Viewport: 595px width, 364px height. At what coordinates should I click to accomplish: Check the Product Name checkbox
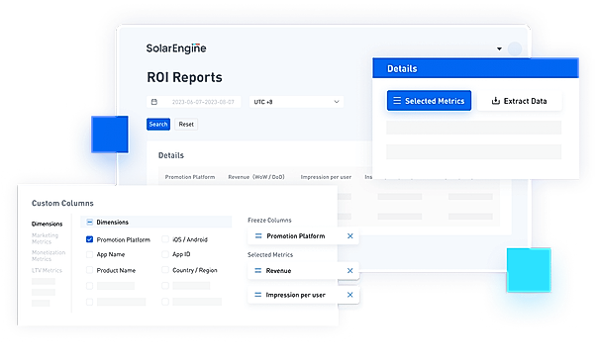[89, 270]
